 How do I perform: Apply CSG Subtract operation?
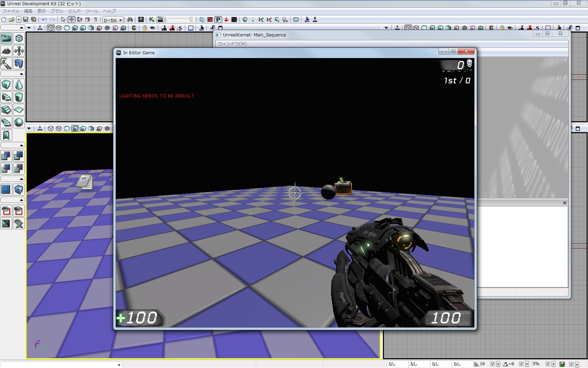19,156
